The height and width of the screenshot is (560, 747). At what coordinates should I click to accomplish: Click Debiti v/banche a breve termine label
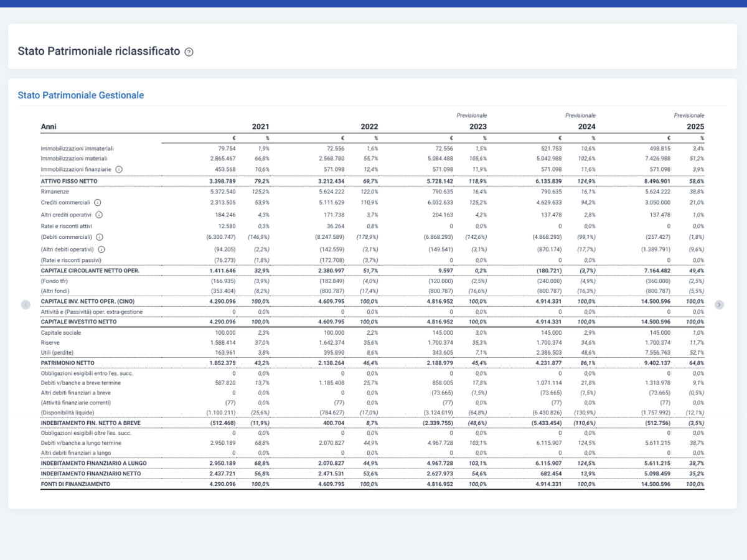pos(81,383)
